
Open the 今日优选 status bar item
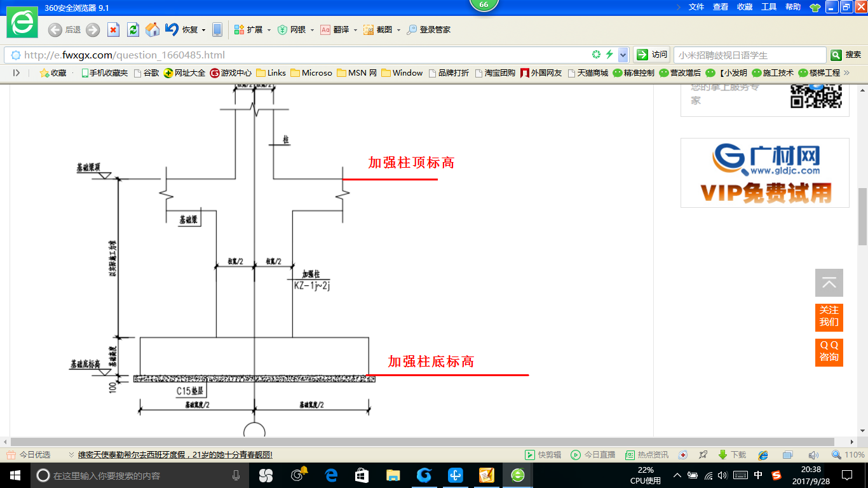(29, 455)
